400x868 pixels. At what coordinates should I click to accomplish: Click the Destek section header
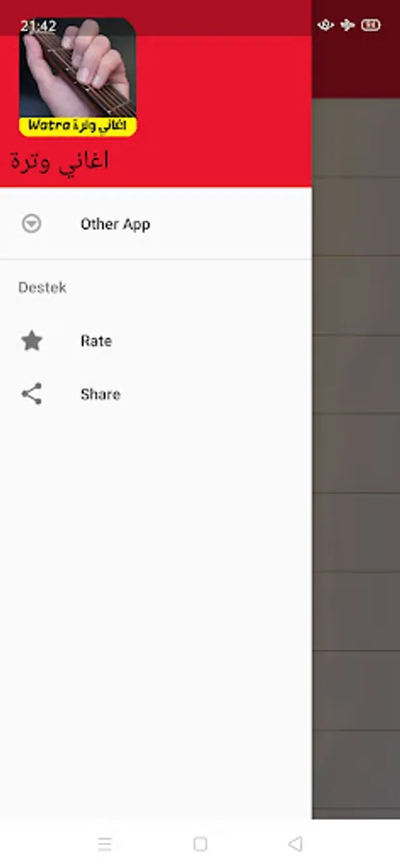point(42,287)
